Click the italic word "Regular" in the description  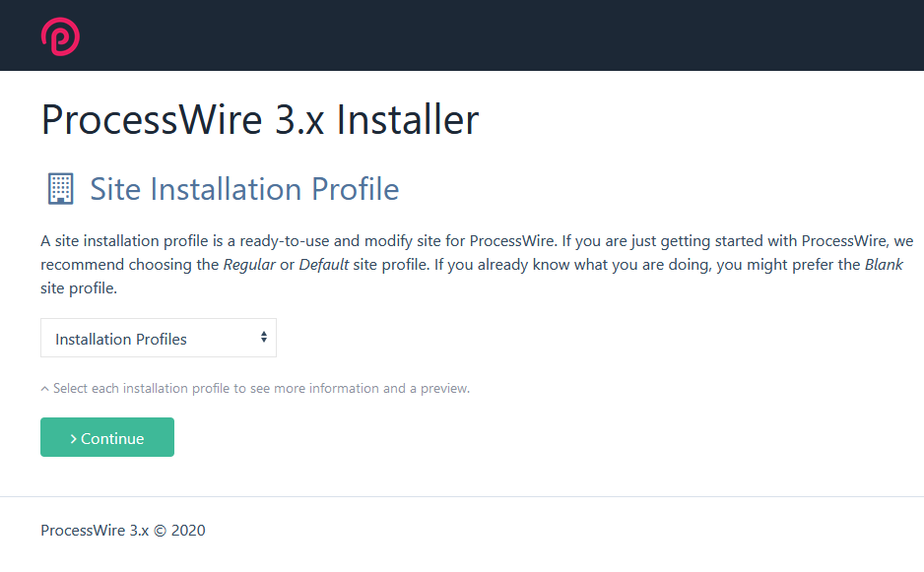249,266
